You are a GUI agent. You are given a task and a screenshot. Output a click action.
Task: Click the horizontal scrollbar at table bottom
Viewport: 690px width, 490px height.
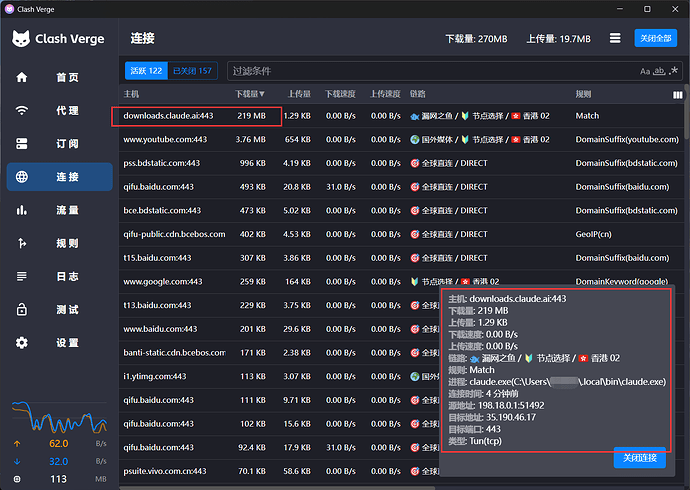(x=277, y=487)
